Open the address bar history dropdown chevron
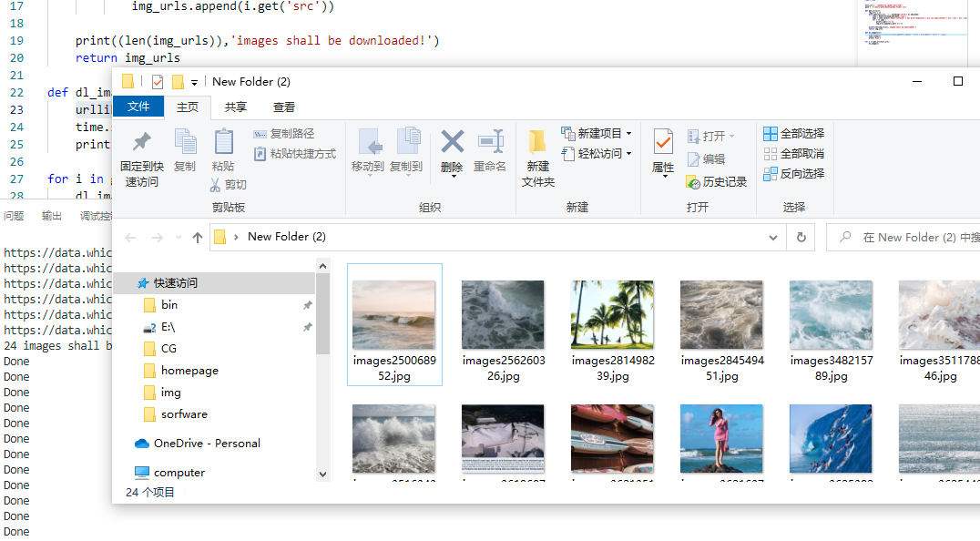Screen dimensions: 980x541 pyautogui.click(x=773, y=238)
